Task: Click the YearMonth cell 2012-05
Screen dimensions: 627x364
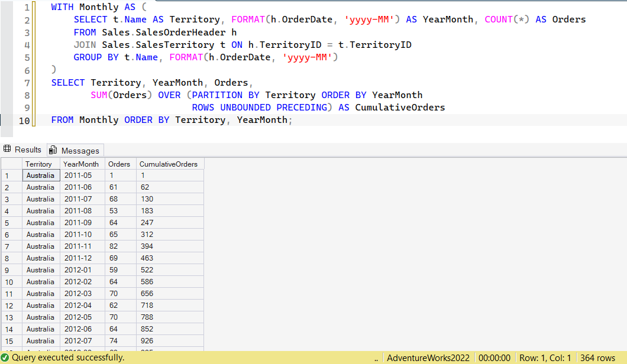Action: [82, 317]
